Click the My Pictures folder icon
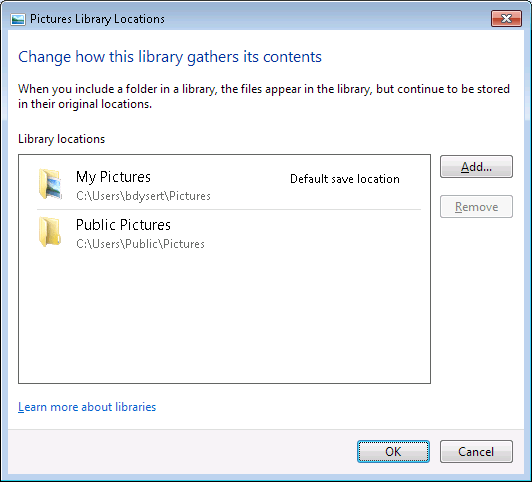 [x=50, y=184]
